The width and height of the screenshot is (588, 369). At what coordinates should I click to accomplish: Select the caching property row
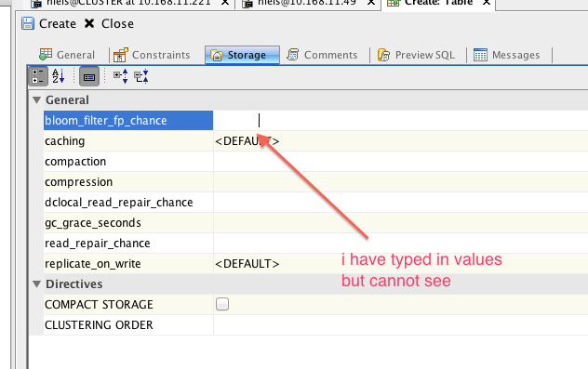coord(128,141)
